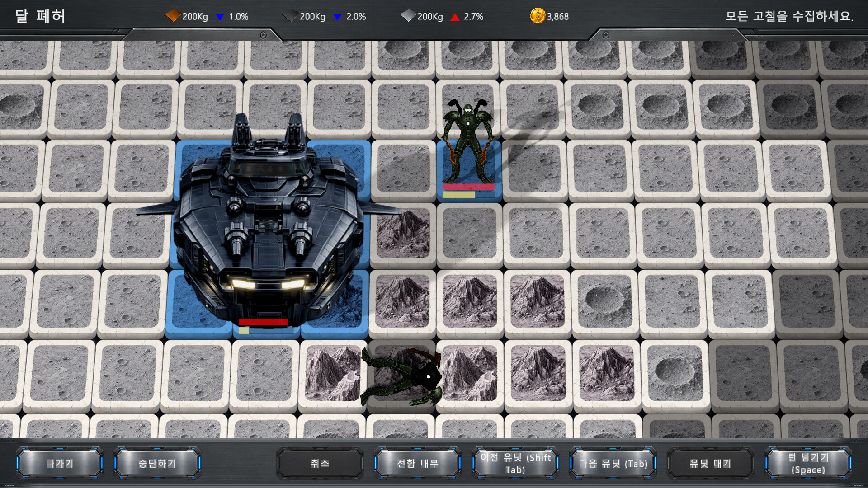868x488 pixels.
Task: Click the gold coin icon
Action: (x=538, y=16)
